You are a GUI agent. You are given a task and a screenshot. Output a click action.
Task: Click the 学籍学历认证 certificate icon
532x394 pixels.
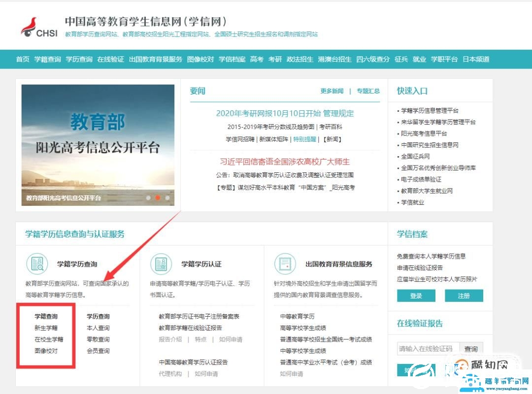tap(161, 264)
